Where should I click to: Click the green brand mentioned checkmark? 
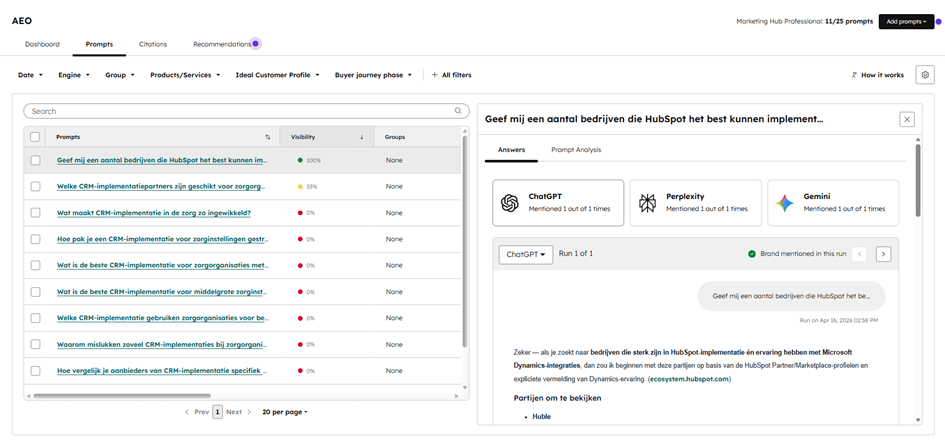pyautogui.click(x=752, y=254)
